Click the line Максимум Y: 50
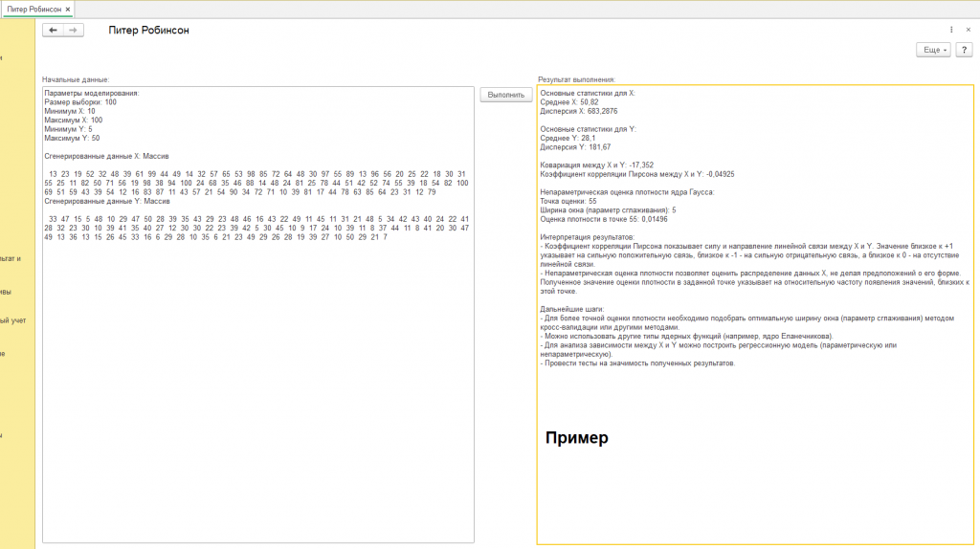 (72, 138)
